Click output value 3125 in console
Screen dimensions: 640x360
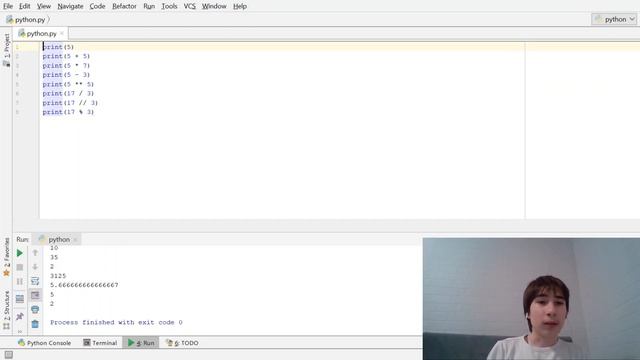(x=58, y=276)
